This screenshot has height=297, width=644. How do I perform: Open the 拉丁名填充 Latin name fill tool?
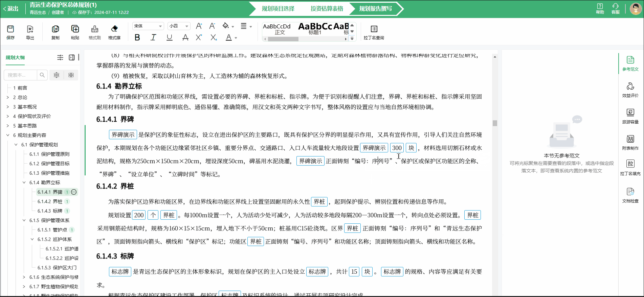pyautogui.click(x=630, y=168)
